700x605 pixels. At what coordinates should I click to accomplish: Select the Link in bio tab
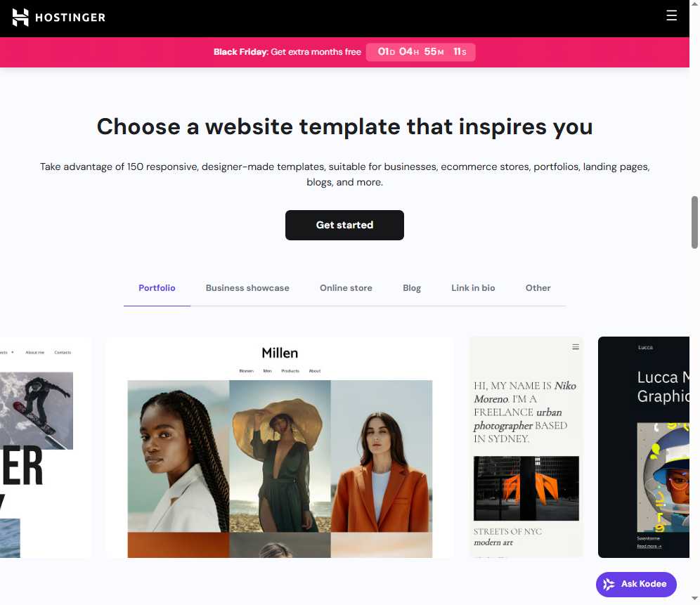pyautogui.click(x=473, y=288)
